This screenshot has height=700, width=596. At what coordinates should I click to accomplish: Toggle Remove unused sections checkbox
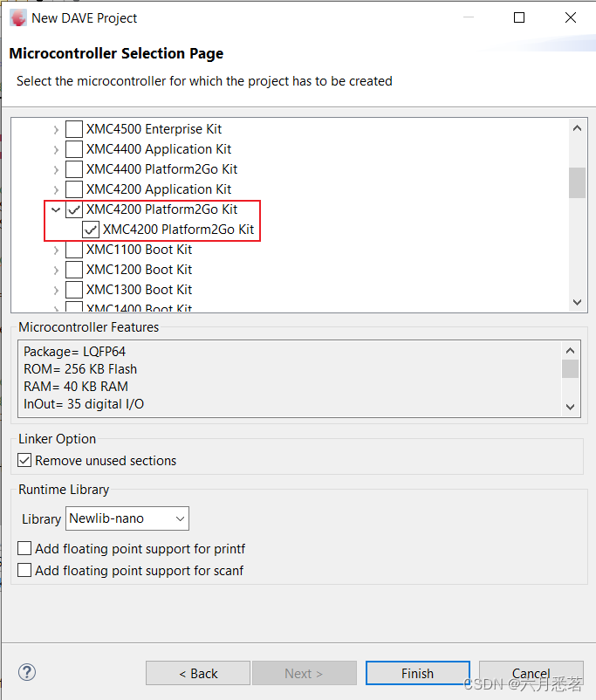pyautogui.click(x=24, y=460)
